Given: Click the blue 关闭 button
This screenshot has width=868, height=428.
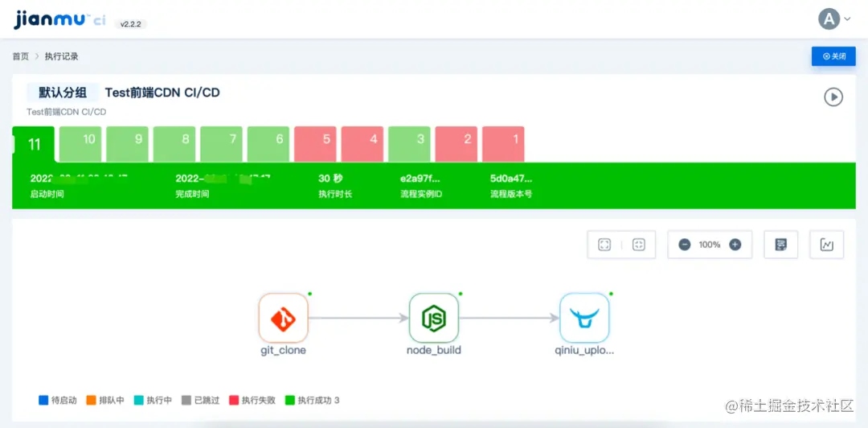Looking at the screenshot, I should (x=833, y=56).
